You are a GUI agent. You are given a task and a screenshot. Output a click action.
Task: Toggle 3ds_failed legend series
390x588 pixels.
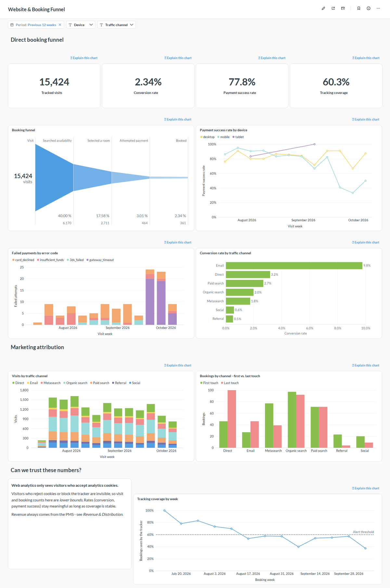coord(75,260)
